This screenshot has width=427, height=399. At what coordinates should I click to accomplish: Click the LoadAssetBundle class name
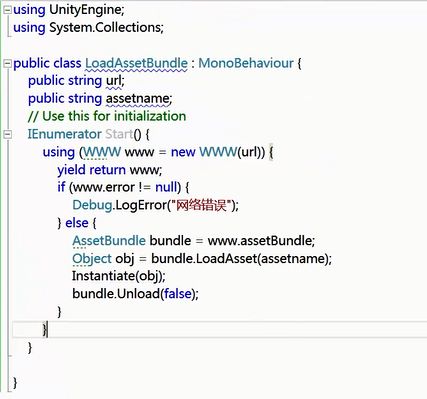136,63
